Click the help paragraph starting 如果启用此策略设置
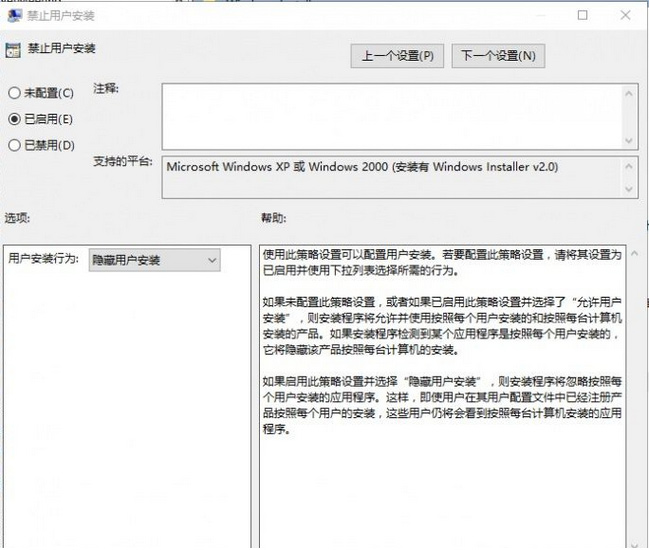Screen dimensions: 649x550 (442, 405)
